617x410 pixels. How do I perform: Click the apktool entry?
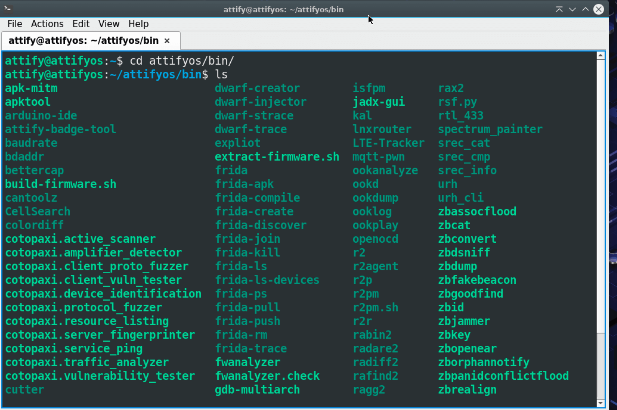(28, 102)
